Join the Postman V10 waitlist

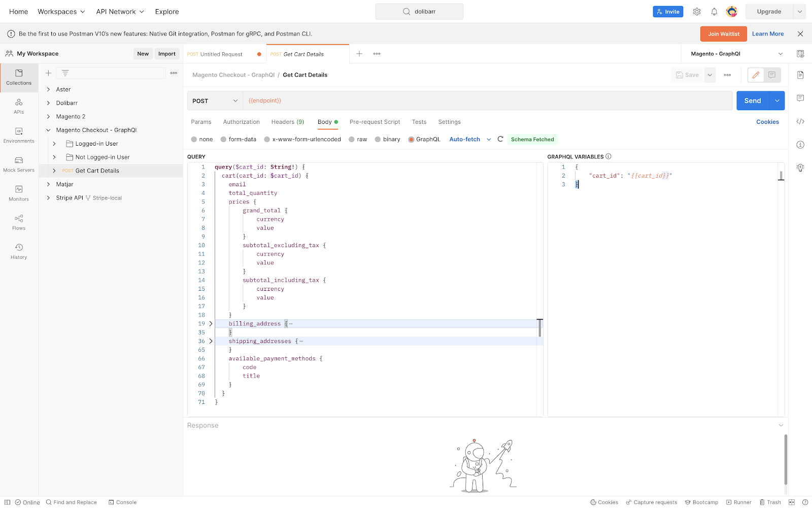(724, 34)
